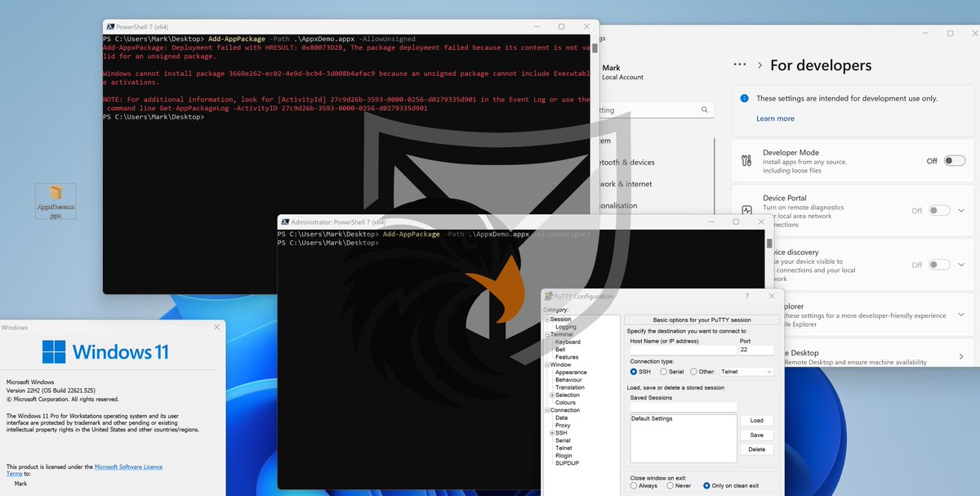Click Load button in PuTTY
This screenshot has height=496, width=980.
[x=756, y=420]
